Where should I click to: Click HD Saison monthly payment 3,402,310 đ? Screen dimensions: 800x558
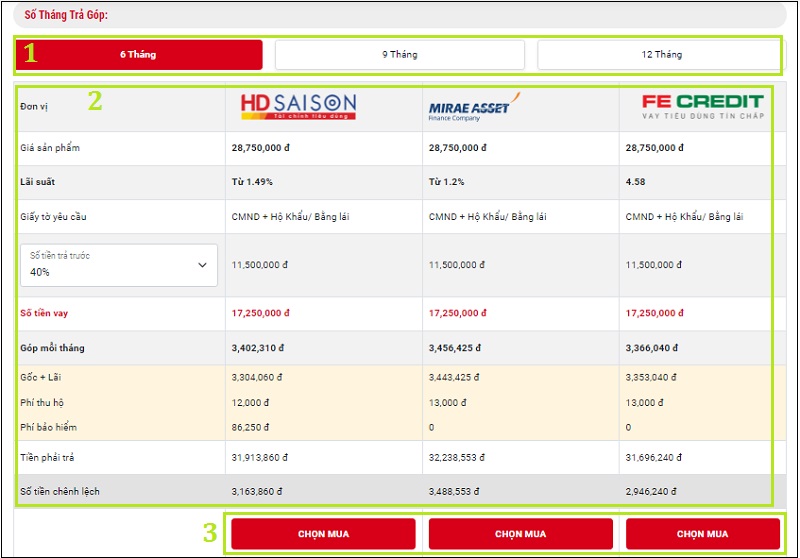tap(260, 348)
